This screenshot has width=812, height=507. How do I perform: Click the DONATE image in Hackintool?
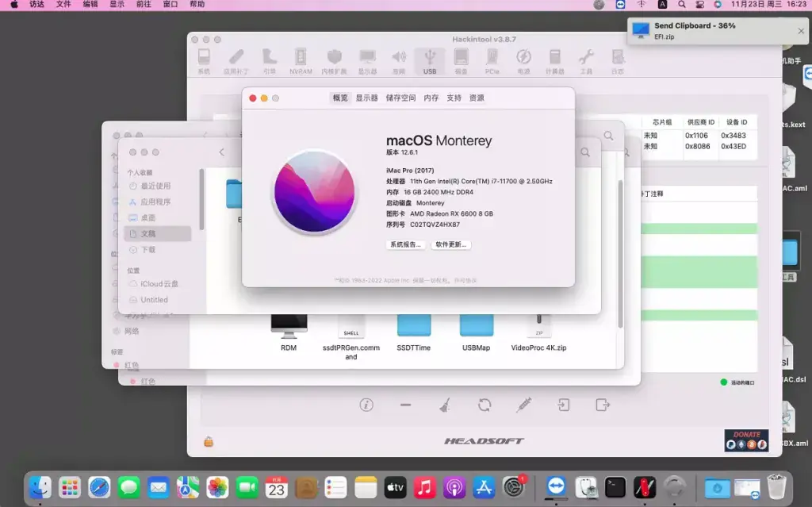746,440
